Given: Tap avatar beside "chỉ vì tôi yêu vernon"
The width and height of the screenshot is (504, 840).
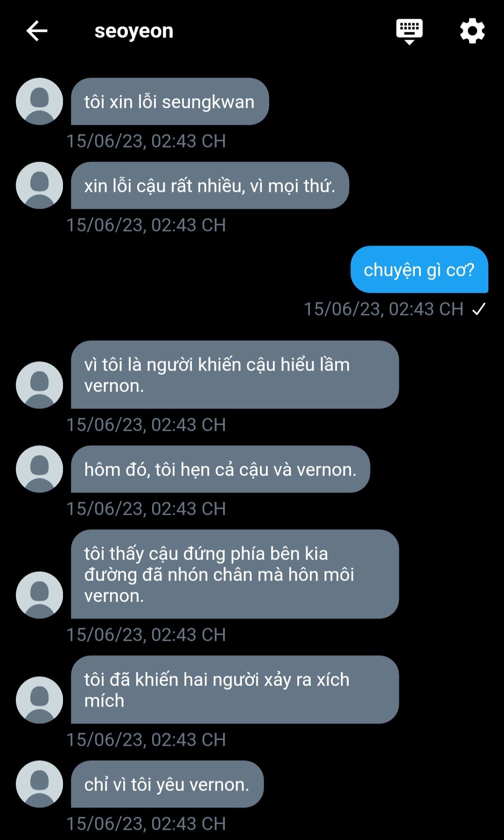Looking at the screenshot, I should [x=40, y=784].
